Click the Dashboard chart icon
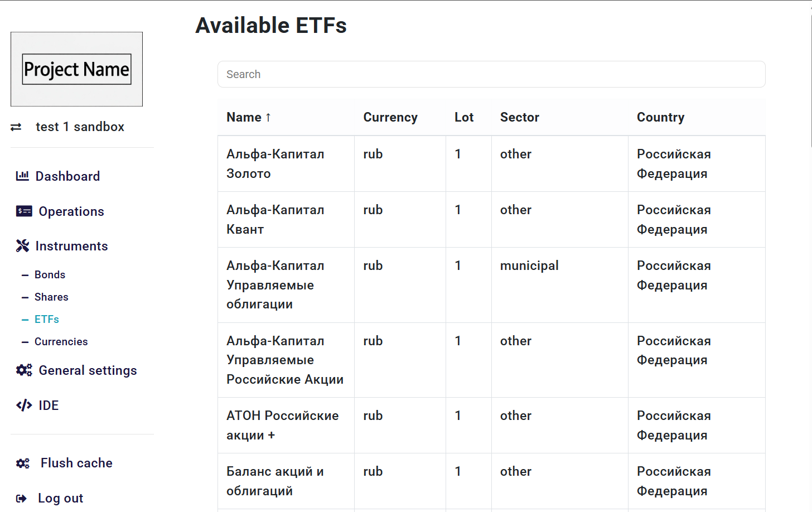 pyautogui.click(x=22, y=176)
